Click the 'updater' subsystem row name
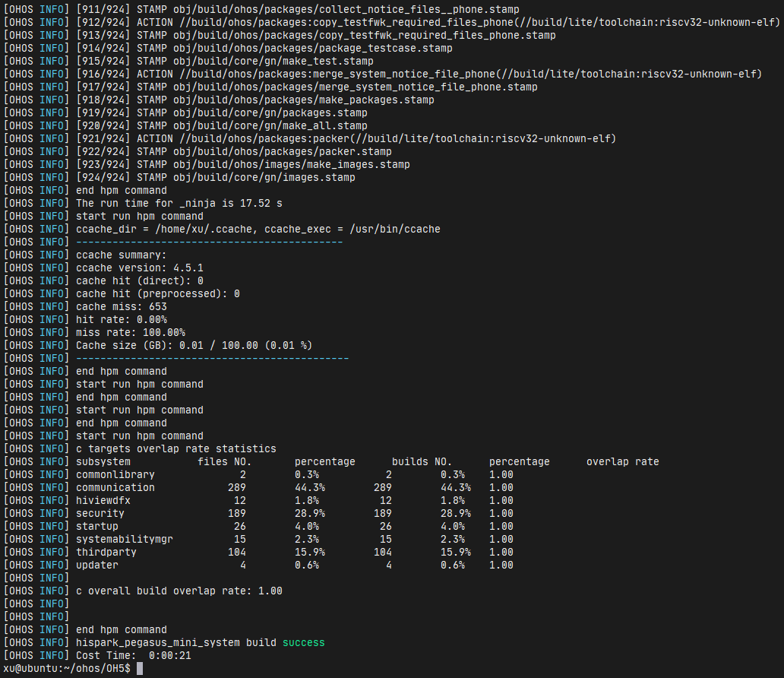 [97, 565]
